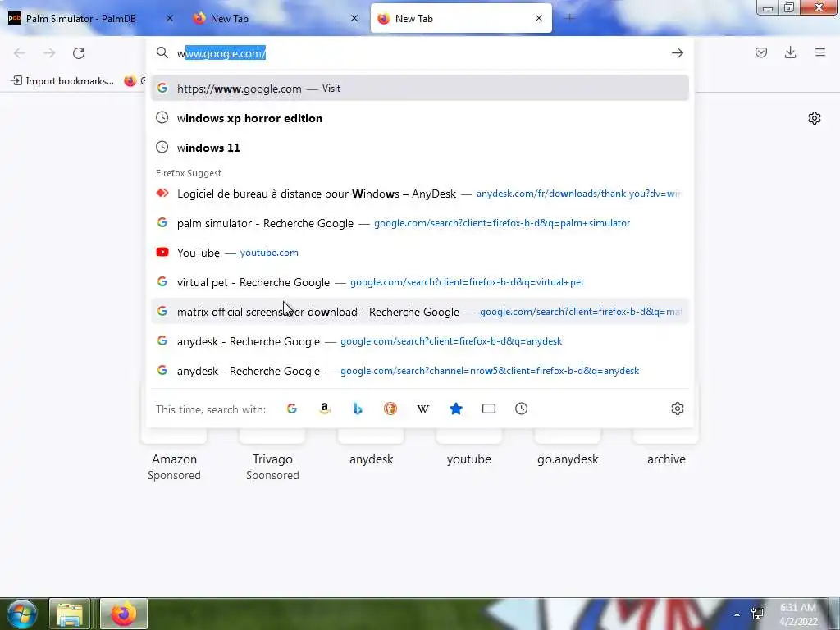The width and height of the screenshot is (840, 630).
Task: Search in open tabs icon
Action: (x=489, y=409)
